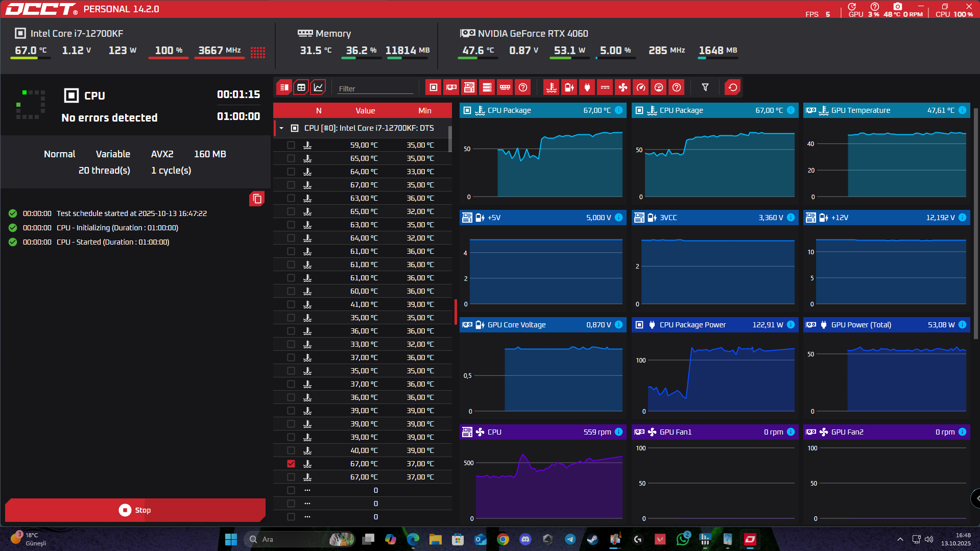Viewport: 980px width, 551px height.
Task: Click the 3VCC graph header
Action: (x=715, y=218)
